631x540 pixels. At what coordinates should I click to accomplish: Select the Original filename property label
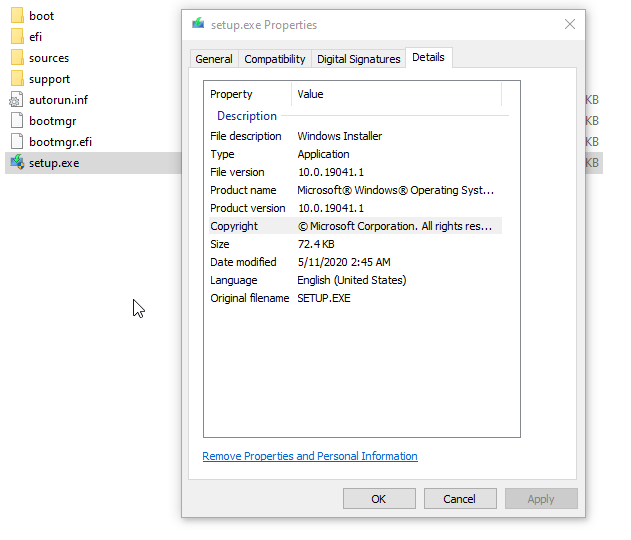pyautogui.click(x=250, y=298)
